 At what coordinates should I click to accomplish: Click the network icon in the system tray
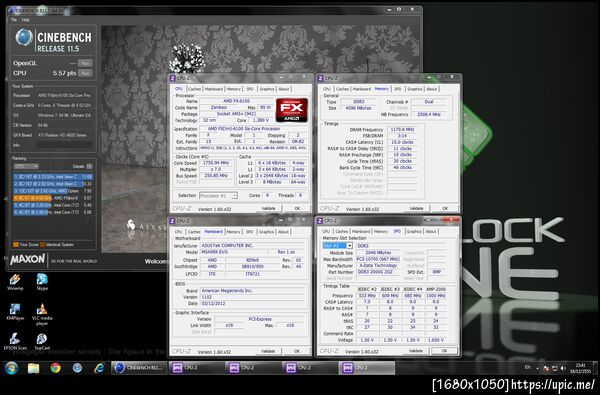pyautogui.click(x=554, y=368)
